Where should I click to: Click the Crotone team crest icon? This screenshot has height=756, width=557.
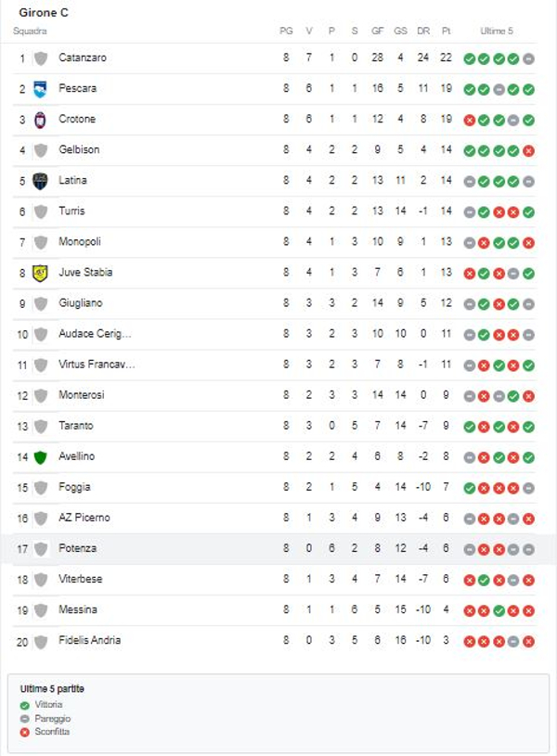[x=40, y=120]
